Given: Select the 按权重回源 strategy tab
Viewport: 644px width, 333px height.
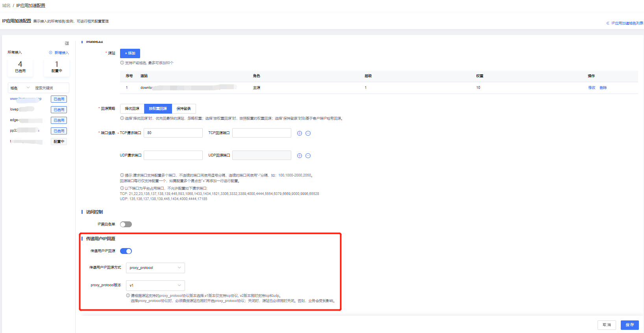Looking at the screenshot, I should click(158, 109).
